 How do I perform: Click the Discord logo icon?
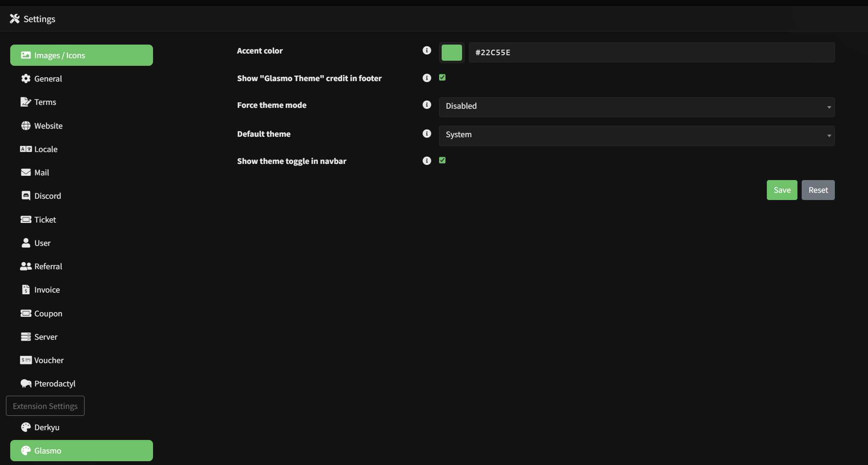tap(26, 196)
